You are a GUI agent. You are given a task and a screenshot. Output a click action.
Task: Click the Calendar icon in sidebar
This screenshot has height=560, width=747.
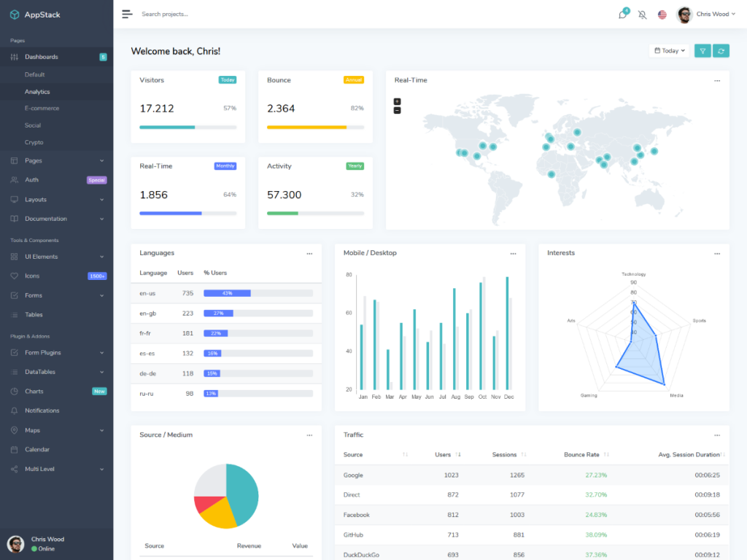point(15,449)
